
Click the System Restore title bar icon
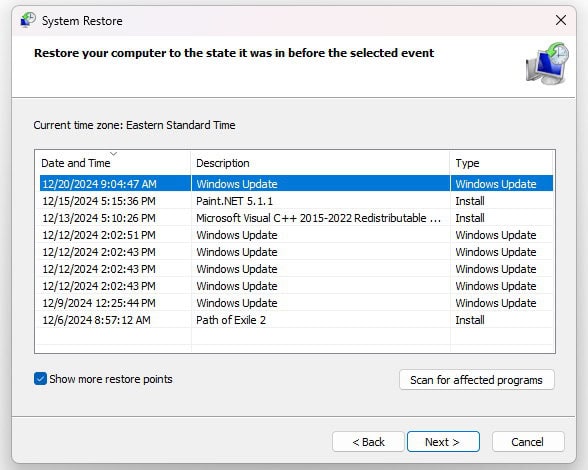[x=28, y=20]
